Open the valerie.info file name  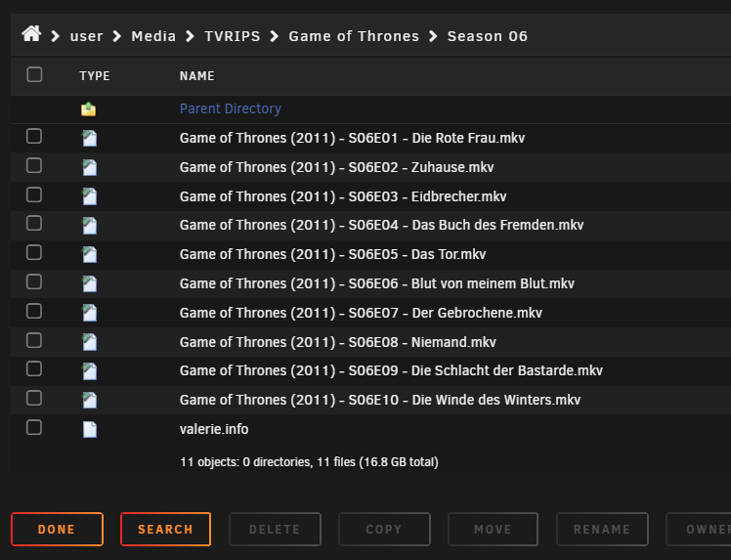(213, 429)
